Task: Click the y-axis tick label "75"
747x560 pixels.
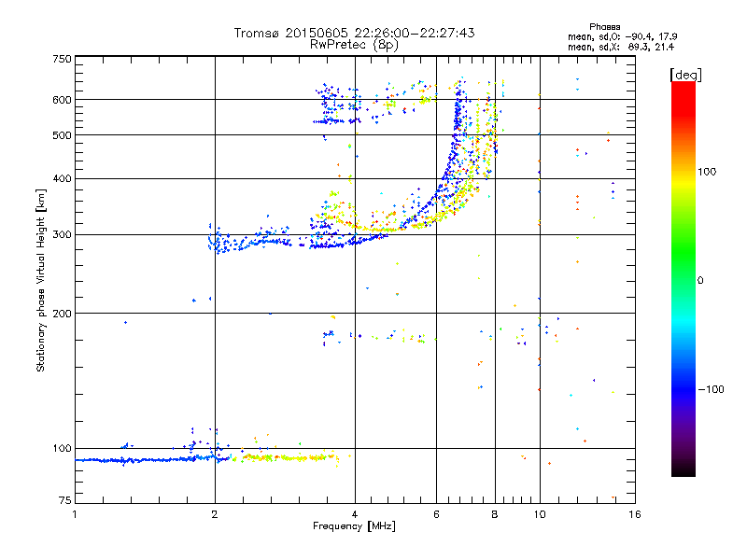Action: point(65,500)
